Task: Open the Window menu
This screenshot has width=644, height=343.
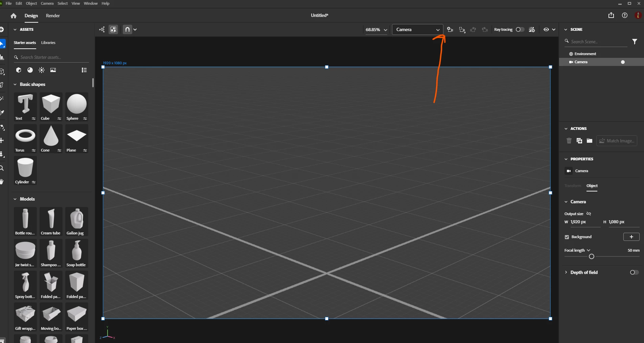Action: (91, 3)
